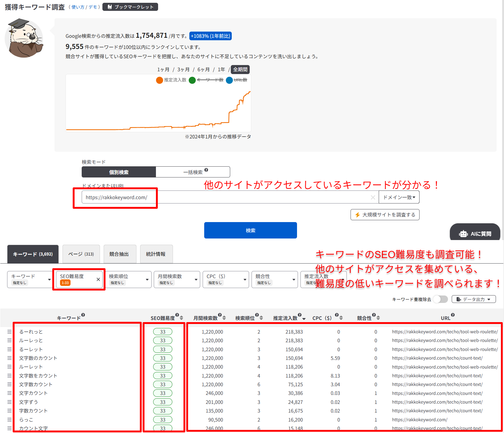Sort by 月間検索数 column arrows
Image resolution: width=504 pixels, height=433 pixels.
[224, 318]
